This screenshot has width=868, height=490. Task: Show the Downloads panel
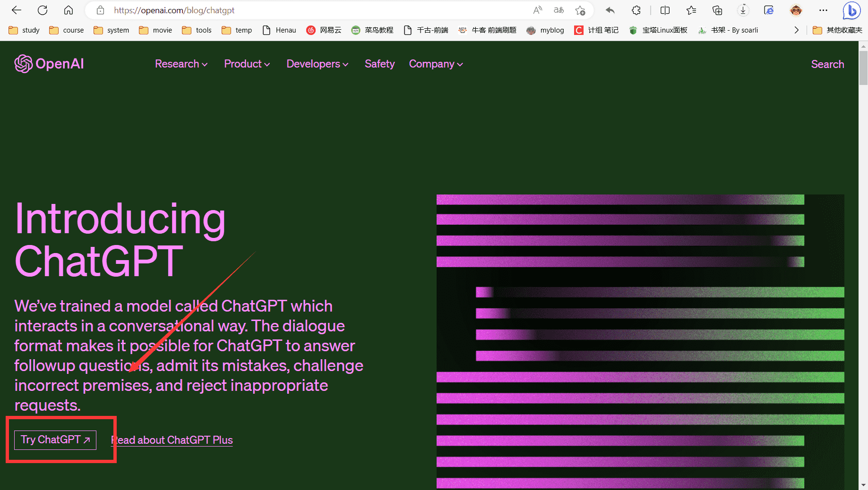(x=743, y=10)
